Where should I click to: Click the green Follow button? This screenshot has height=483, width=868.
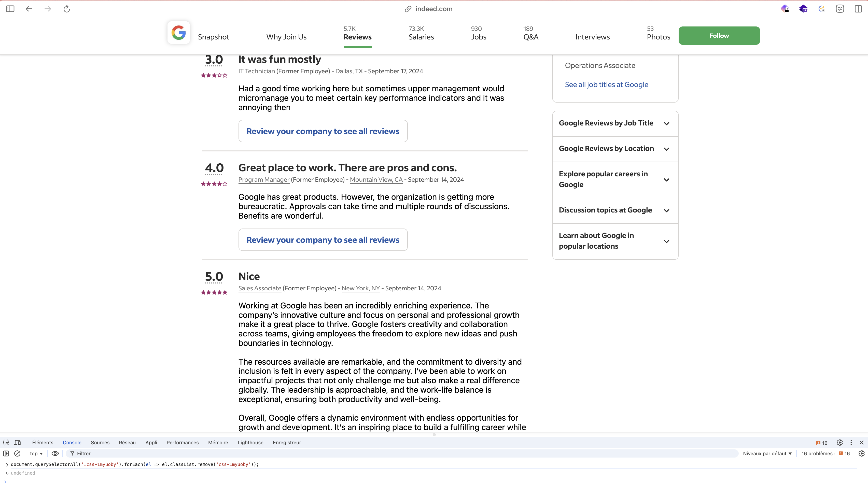pos(719,36)
